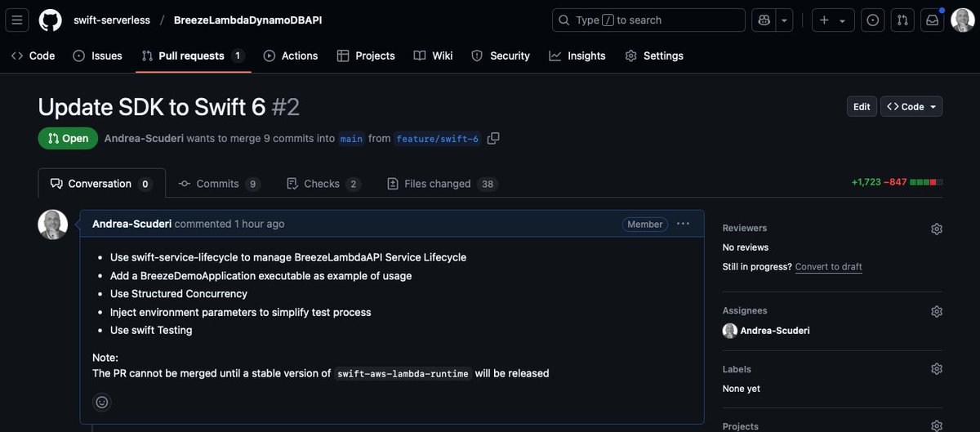The width and height of the screenshot is (980, 432).
Task: Expand the Code dropdown button
Action: (x=911, y=107)
